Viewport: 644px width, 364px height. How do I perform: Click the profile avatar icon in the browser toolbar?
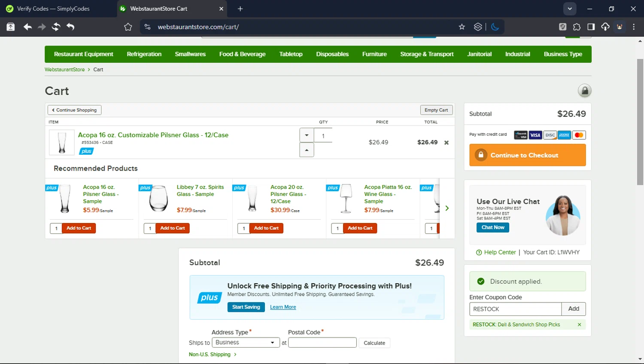pyautogui.click(x=620, y=27)
